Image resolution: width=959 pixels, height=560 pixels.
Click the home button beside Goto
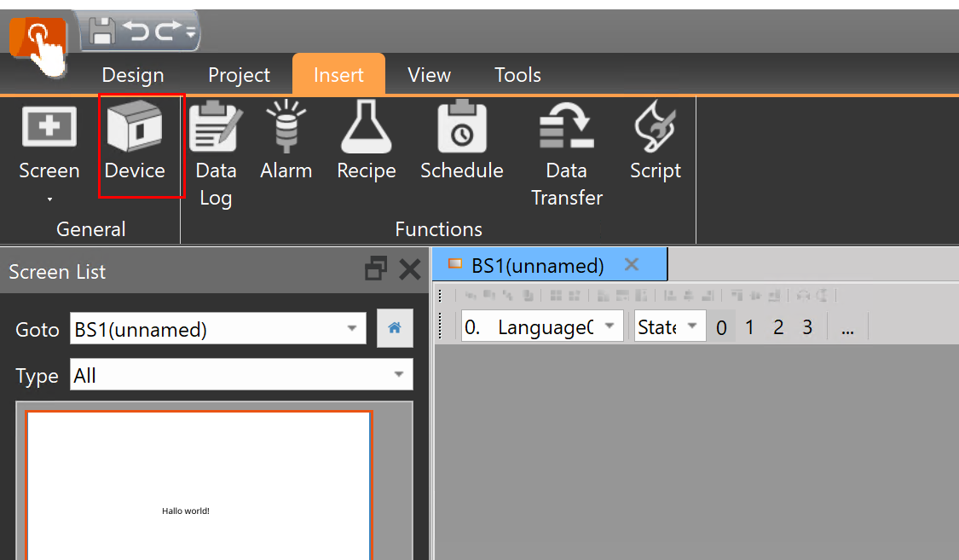tap(395, 329)
